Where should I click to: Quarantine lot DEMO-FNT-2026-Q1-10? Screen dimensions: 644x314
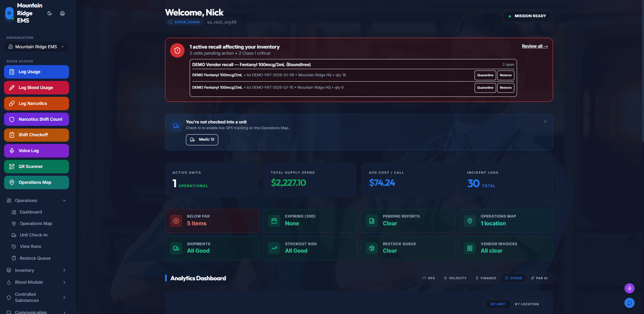[x=485, y=88]
